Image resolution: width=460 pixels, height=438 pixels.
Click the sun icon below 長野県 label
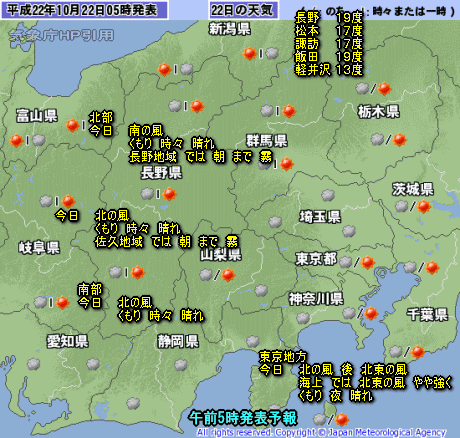pyautogui.click(x=169, y=194)
